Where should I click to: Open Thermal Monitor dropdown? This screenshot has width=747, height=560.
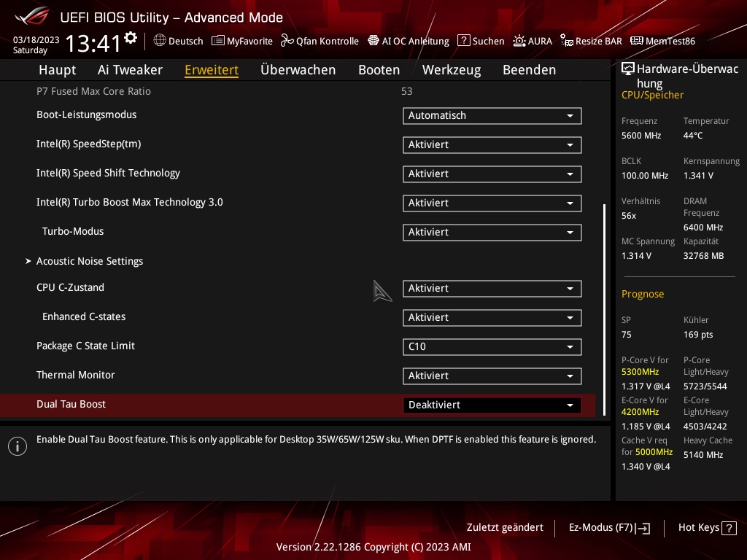492,376
